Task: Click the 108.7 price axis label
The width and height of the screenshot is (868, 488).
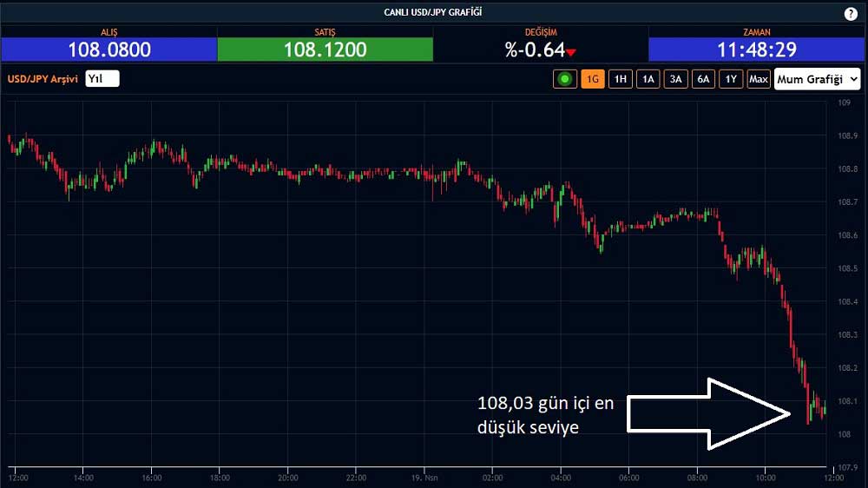Action: [847, 202]
